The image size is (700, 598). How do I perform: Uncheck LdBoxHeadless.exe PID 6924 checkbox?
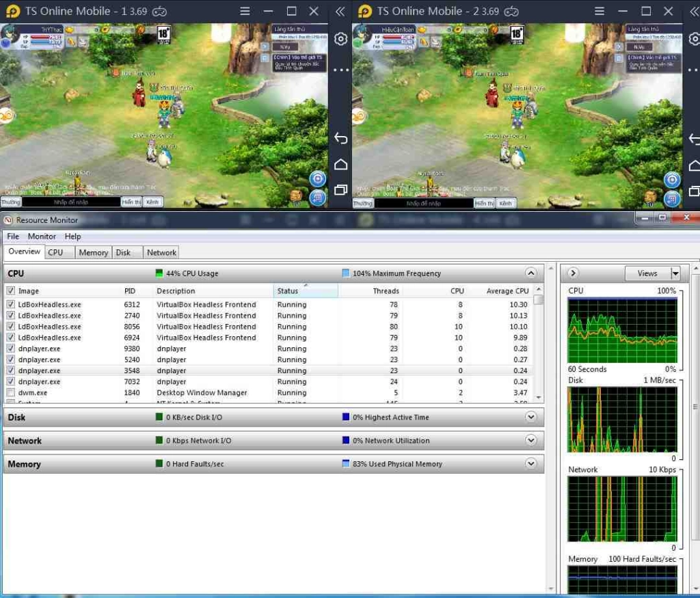tap(11, 338)
